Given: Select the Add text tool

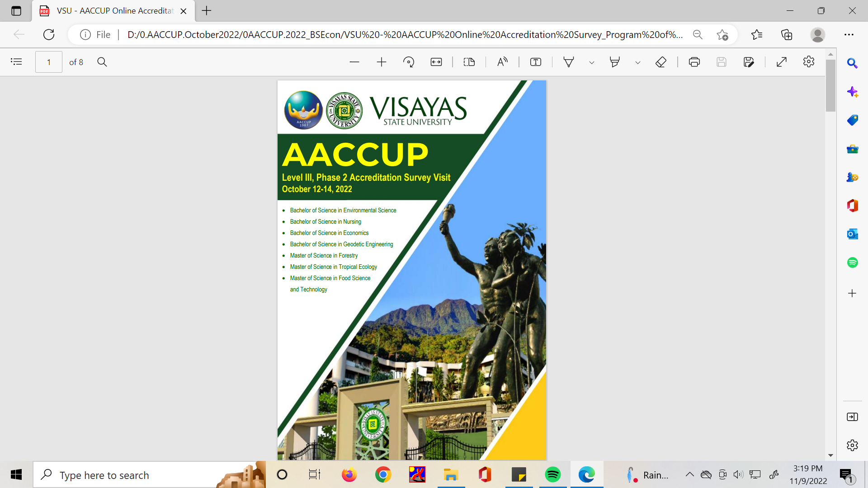Looking at the screenshot, I should coord(536,62).
